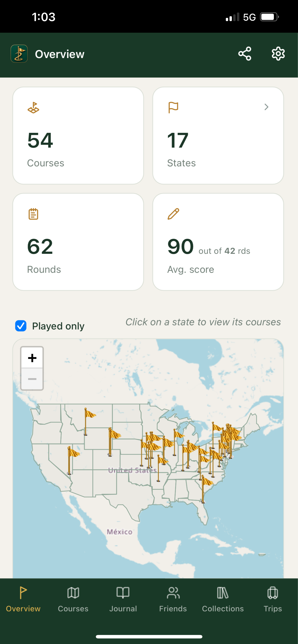
Task: Open the 54 Courses card
Action: tap(78, 136)
